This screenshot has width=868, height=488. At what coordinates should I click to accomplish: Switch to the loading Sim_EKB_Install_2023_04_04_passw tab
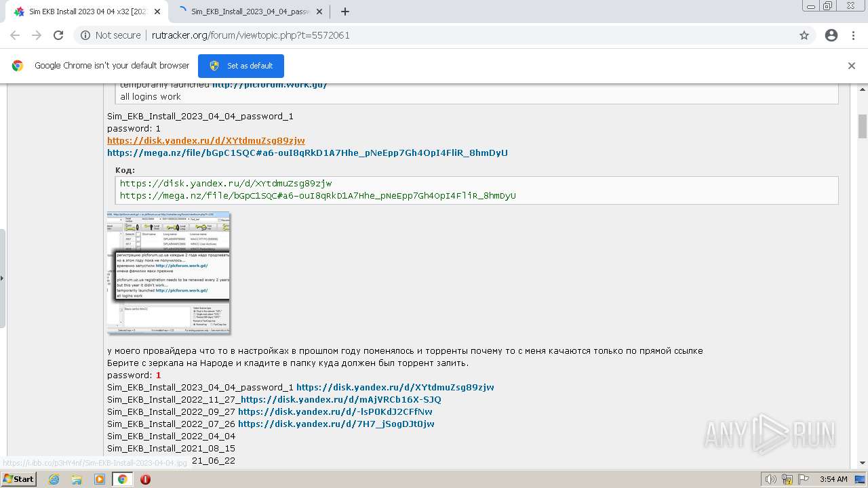[x=250, y=12]
